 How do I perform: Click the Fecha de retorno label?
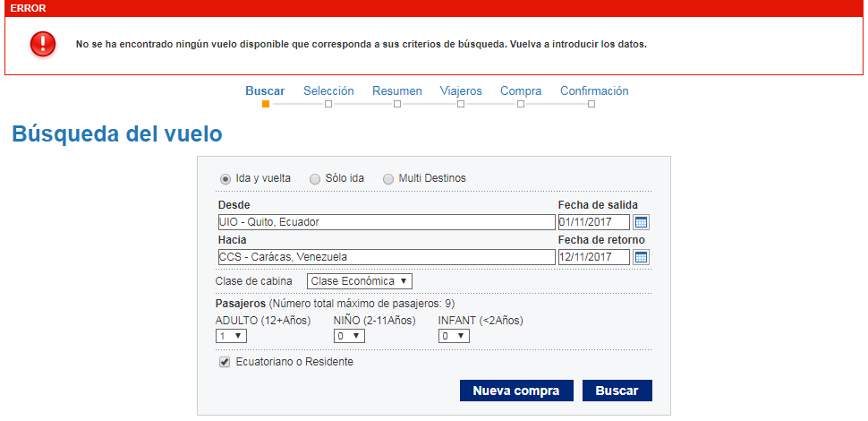pyautogui.click(x=601, y=240)
